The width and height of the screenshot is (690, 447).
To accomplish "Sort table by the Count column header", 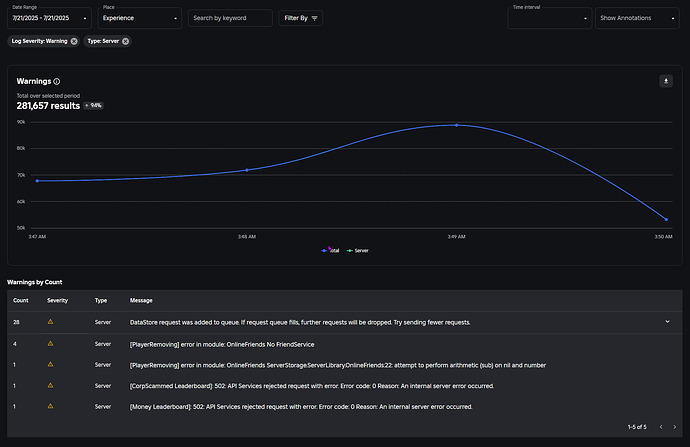I will tap(20, 300).
